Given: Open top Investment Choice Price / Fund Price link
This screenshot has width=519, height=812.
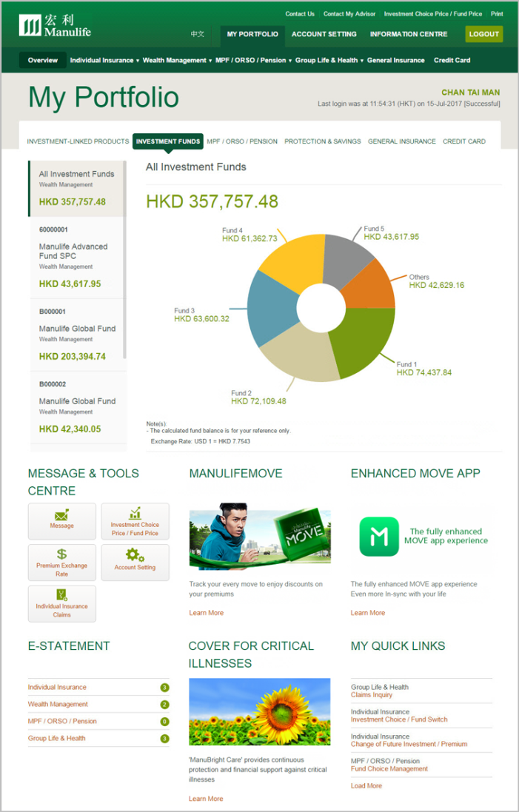Looking at the screenshot, I should pyautogui.click(x=433, y=14).
